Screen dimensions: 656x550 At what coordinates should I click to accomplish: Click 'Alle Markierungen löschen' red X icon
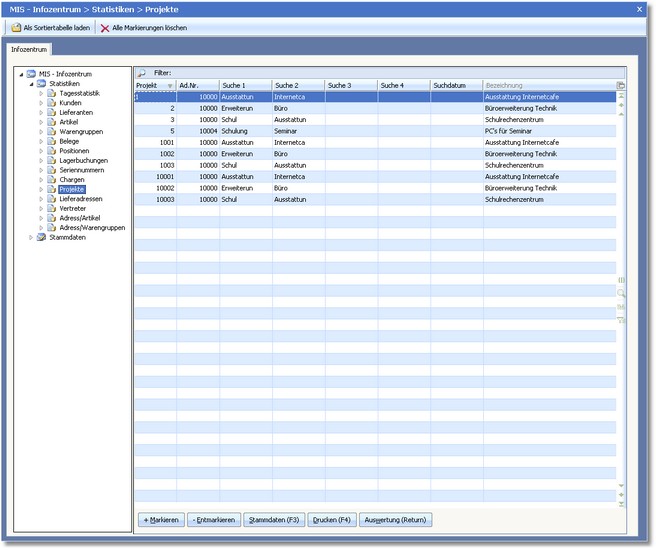click(x=104, y=28)
